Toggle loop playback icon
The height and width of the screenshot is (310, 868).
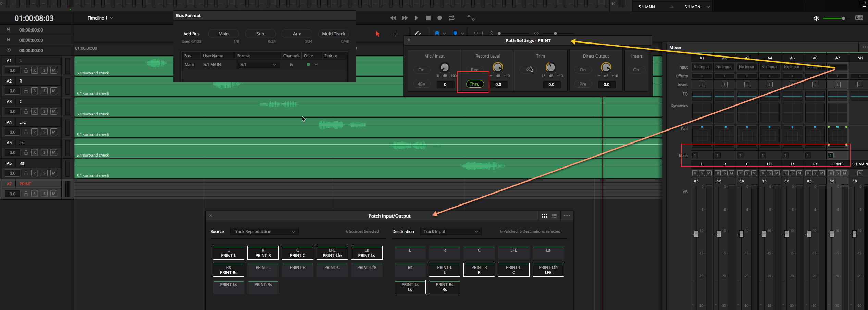click(x=451, y=18)
